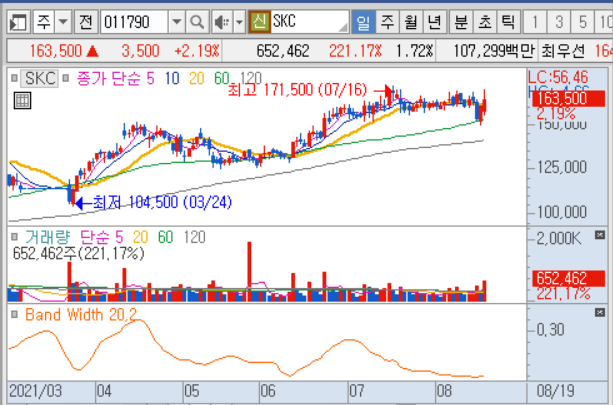
Task: Select the 1 interval button
Action: 534,22
